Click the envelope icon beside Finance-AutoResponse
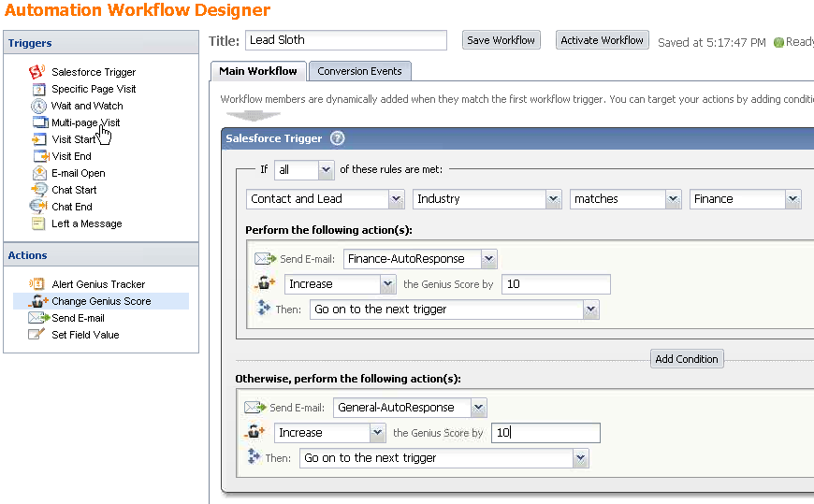This screenshot has width=814, height=504. click(266, 258)
